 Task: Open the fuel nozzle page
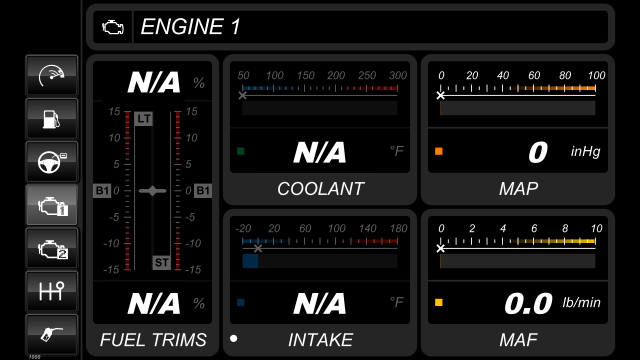(x=51, y=335)
